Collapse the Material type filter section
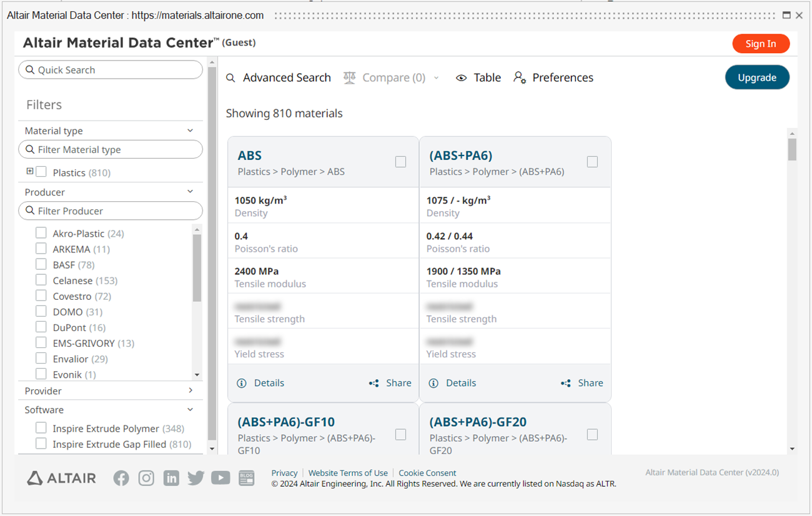The image size is (812, 516). [x=190, y=131]
